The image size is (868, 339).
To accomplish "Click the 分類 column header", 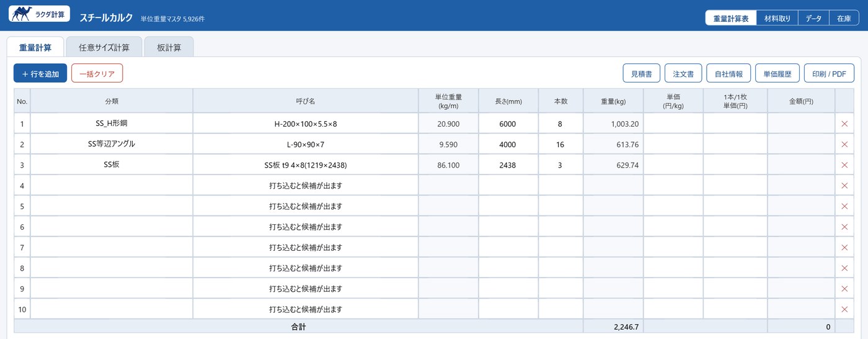I will click(112, 101).
